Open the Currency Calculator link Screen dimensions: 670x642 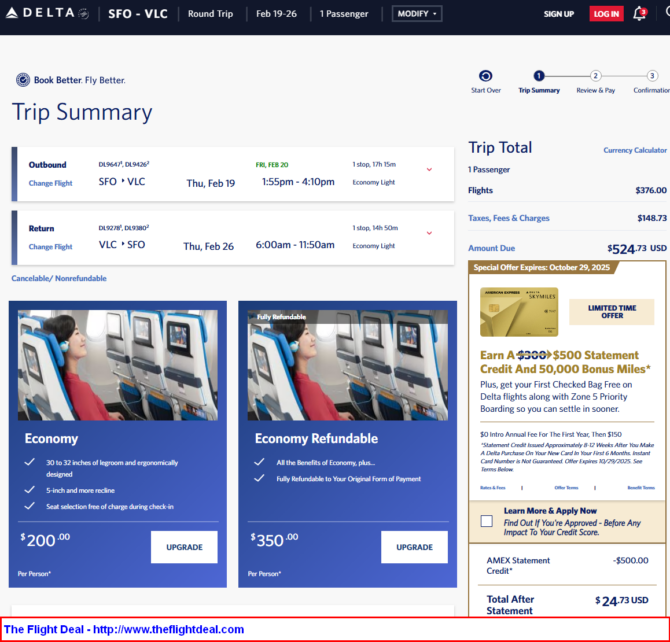pos(635,150)
